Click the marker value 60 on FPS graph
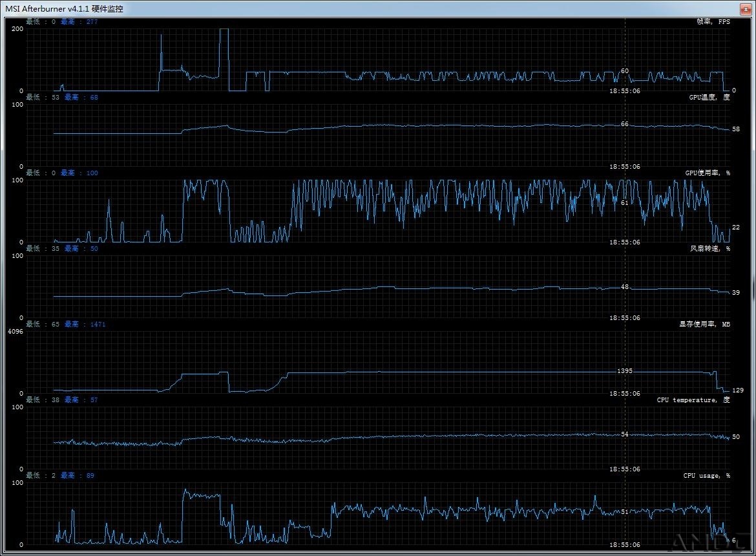Screen dimensions: 756x556 624,71
